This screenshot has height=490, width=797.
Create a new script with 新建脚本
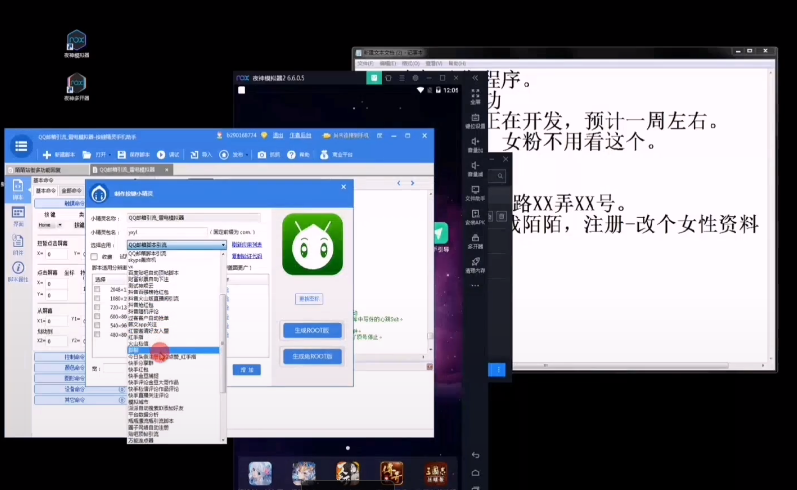[59, 155]
